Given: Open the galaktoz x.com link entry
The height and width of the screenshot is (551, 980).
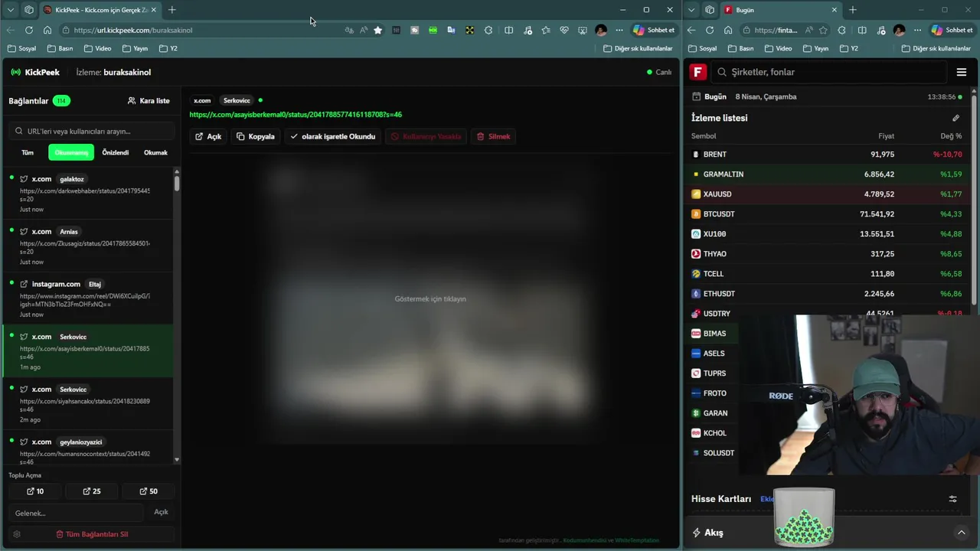Looking at the screenshot, I should [x=88, y=194].
